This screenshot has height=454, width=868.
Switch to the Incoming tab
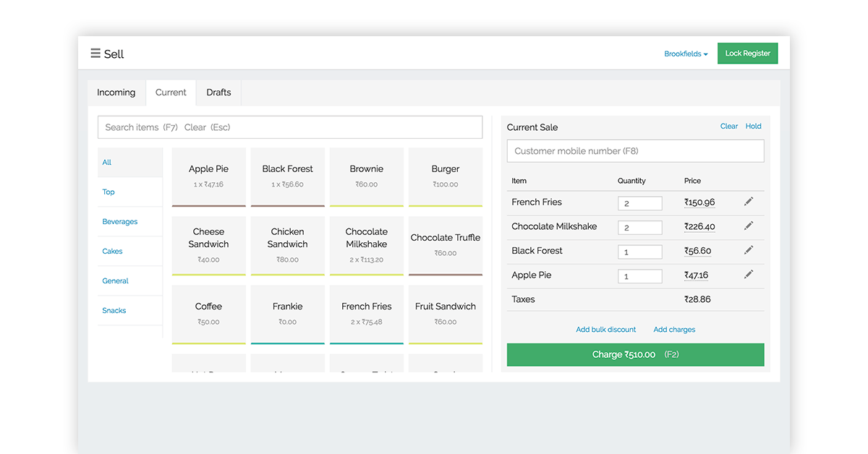coord(116,93)
